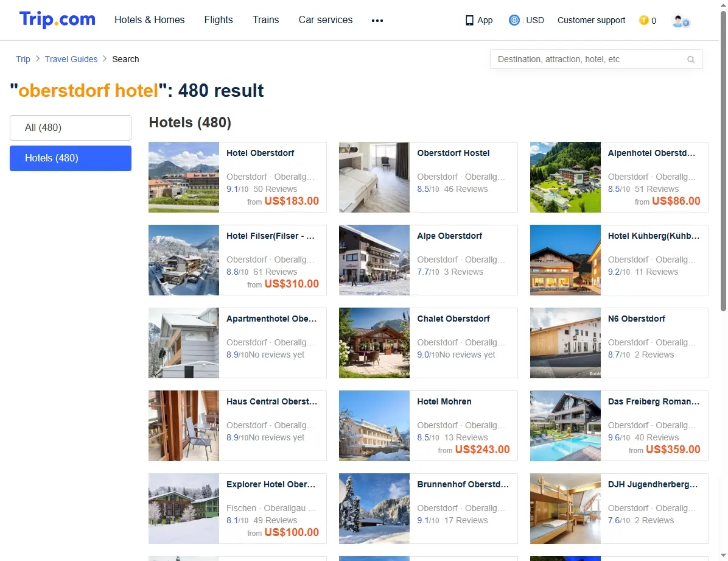
Task: Open N6 Oberstdorf building photo
Action: tap(565, 342)
